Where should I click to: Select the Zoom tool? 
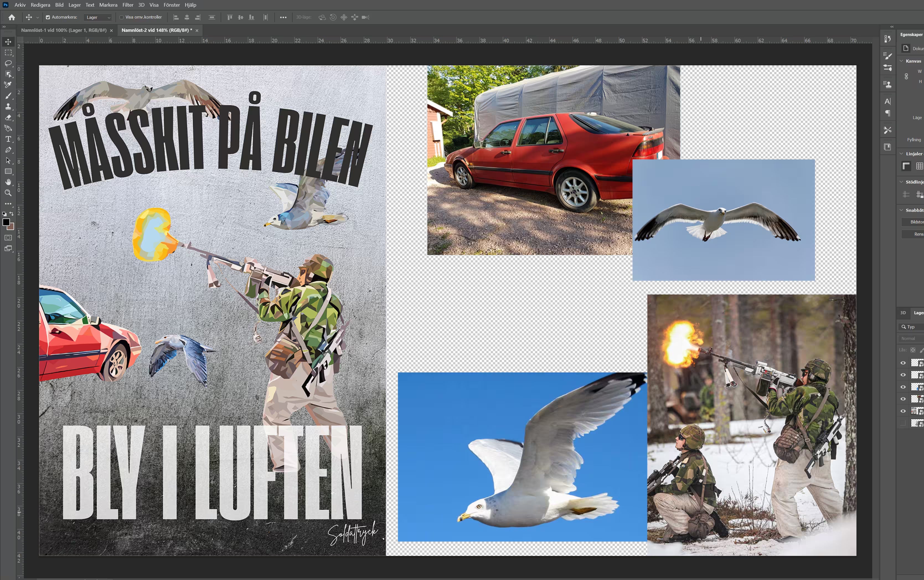[8, 193]
